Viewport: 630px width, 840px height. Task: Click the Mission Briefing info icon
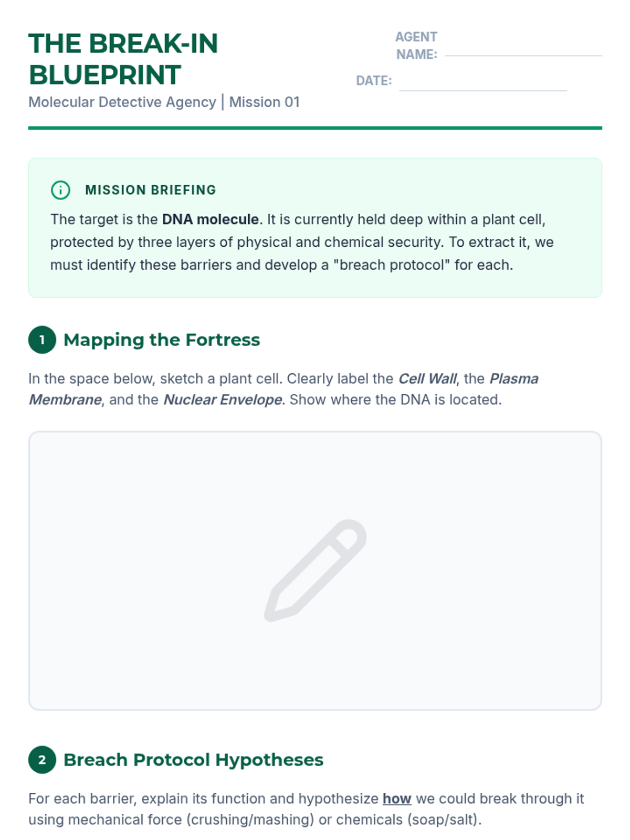click(60, 190)
